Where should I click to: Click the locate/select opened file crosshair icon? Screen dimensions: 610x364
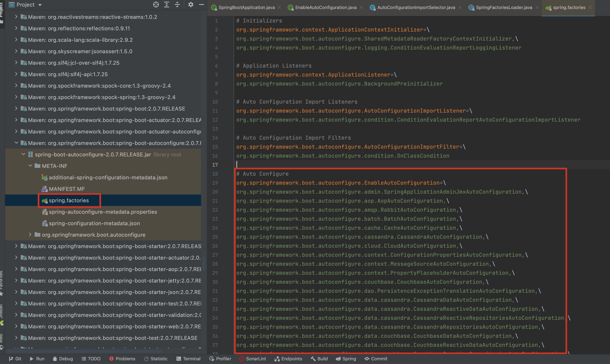pos(156,5)
